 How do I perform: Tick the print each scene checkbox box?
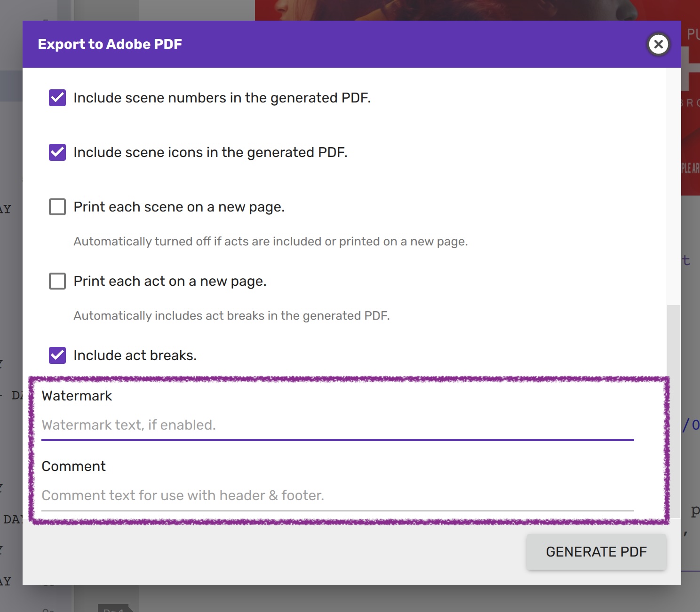(x=57, y=207)
